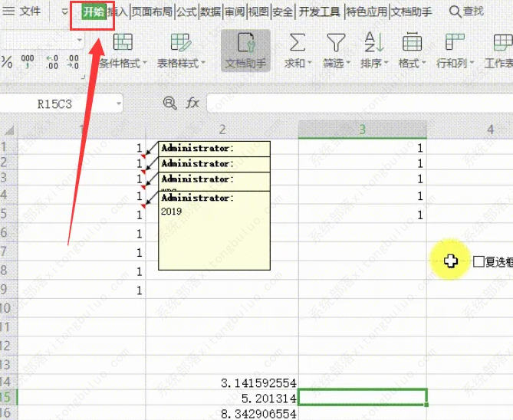Click the 条件格式 icon
Image resolution: width=513 pixels, height=420 pixels.
123,42
